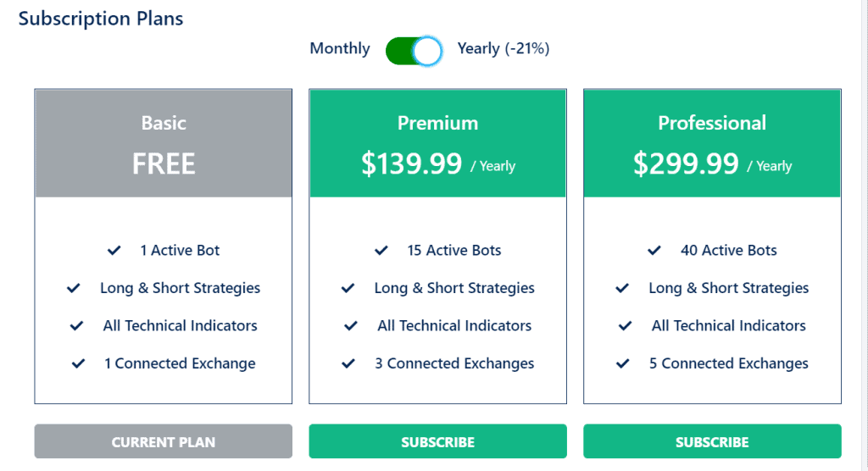Click the Yearly (-21%) label
The width and height of the screenshot is (868, 471).
click(504, 48)
